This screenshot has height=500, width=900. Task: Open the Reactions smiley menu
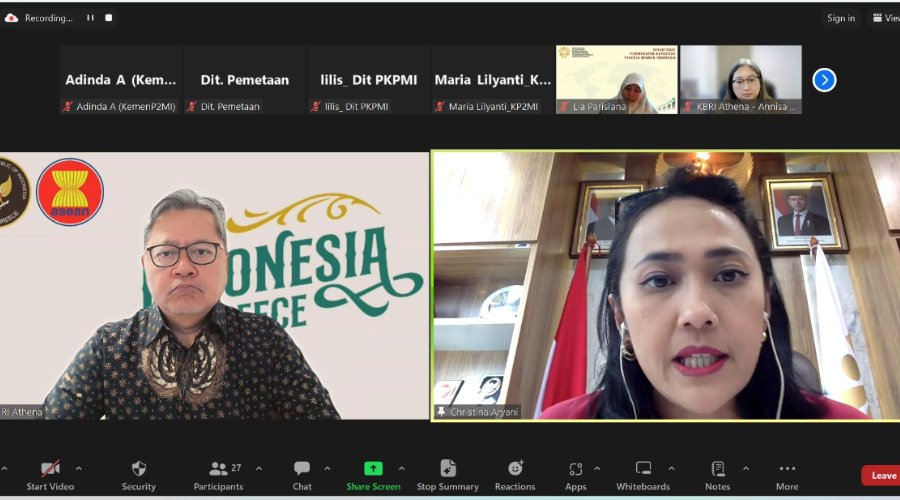click(x=515, y=469)
